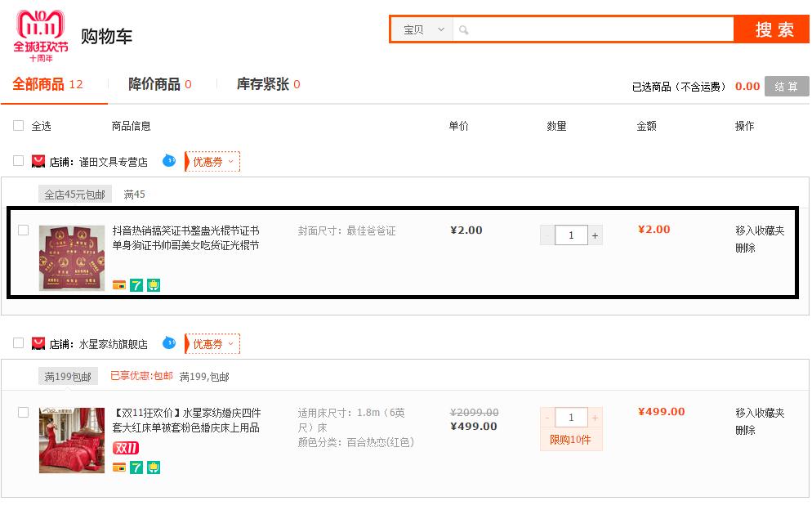Toggle the 全选 select-all checkbox
Viewport: 812px width, 510px height.
pos(17,125)
